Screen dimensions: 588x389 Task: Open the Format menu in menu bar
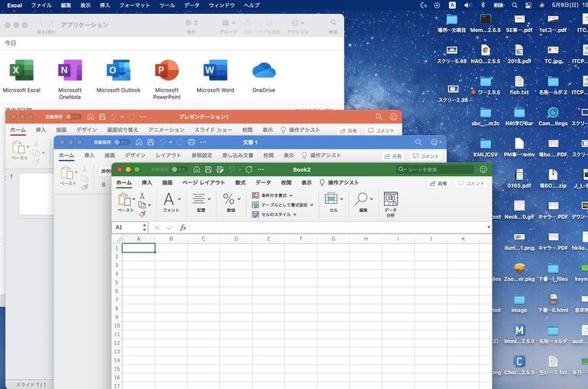point(134,5)
